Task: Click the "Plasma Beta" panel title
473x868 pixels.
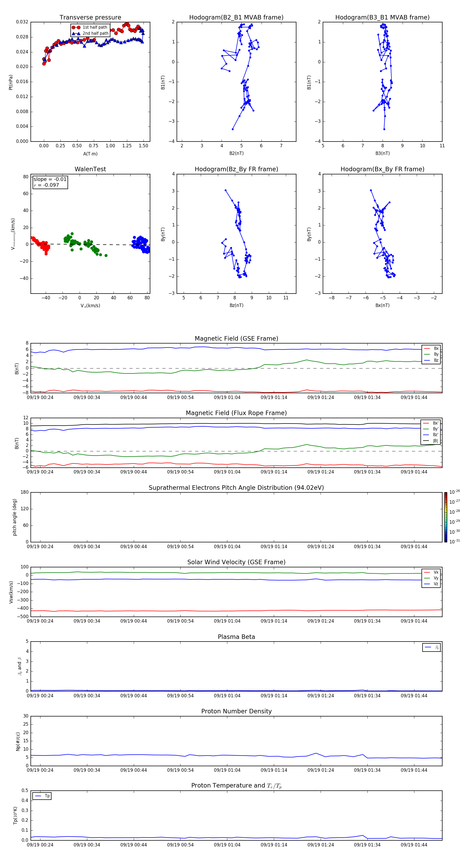Action: tap(236, 637)
